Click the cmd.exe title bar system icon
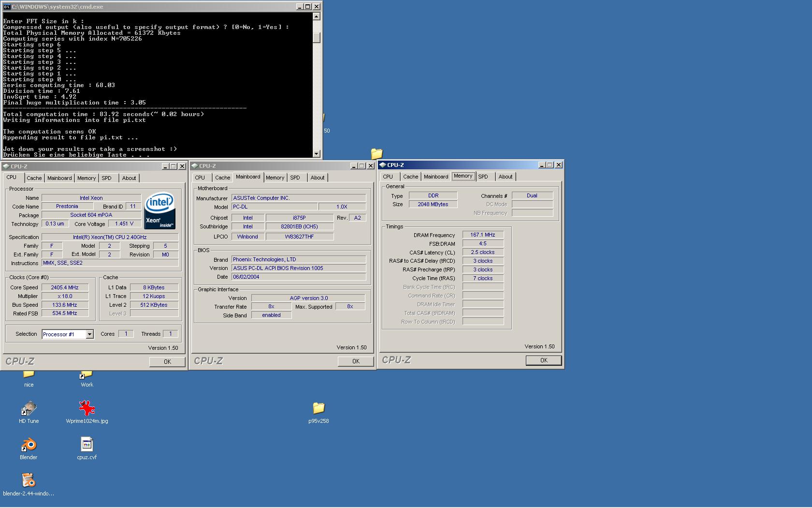Screen dimensions: 812x508 pos(7,7)
